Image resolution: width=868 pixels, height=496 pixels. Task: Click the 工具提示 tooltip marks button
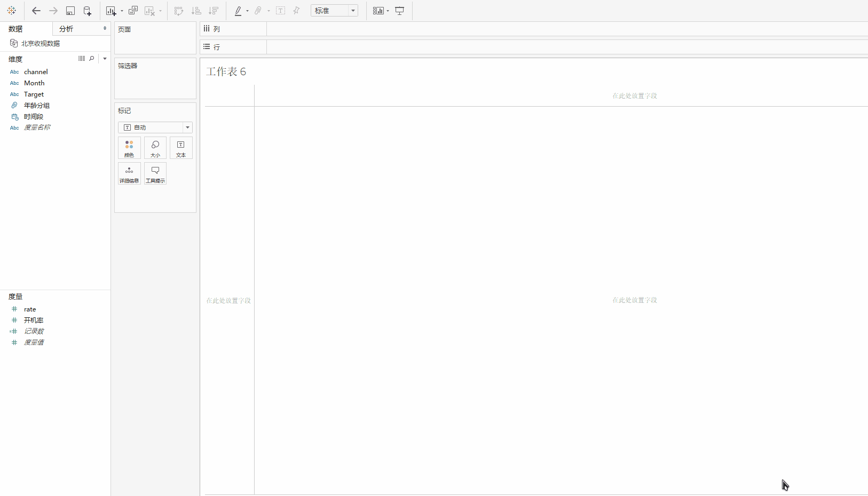tap(155, 174)
